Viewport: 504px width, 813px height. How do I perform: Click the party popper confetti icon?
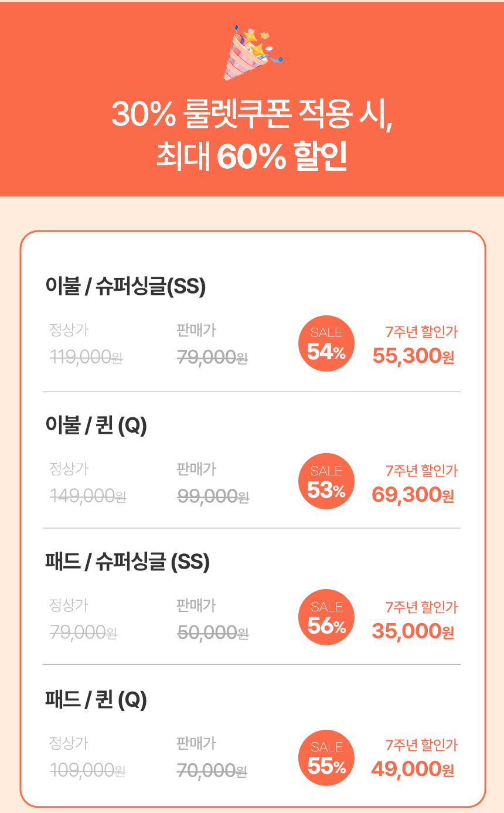click(x=252, y=52)
